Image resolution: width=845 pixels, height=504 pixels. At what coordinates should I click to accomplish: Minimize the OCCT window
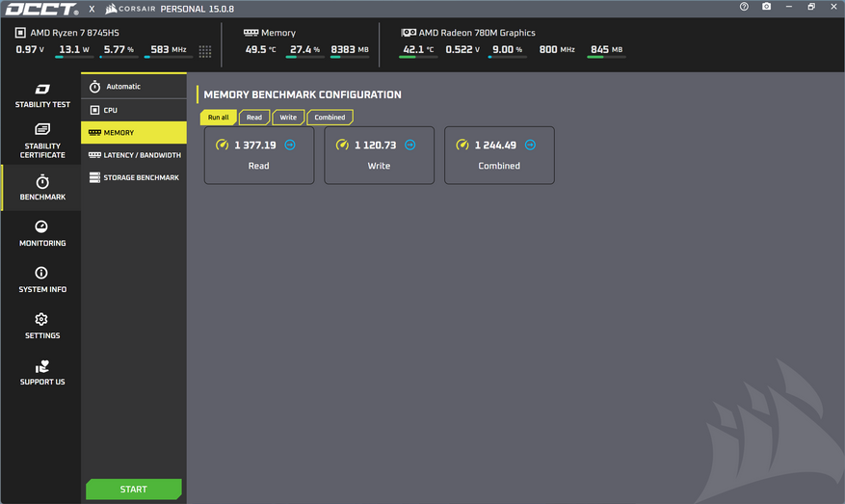coord(789,7)
